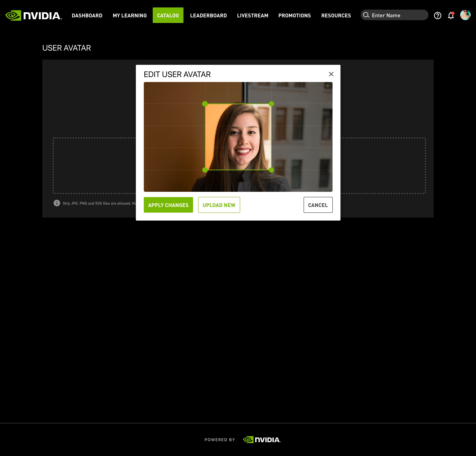Open My Learning in navigation
Viewport: 476px width, 456px height.
point(130,16)
